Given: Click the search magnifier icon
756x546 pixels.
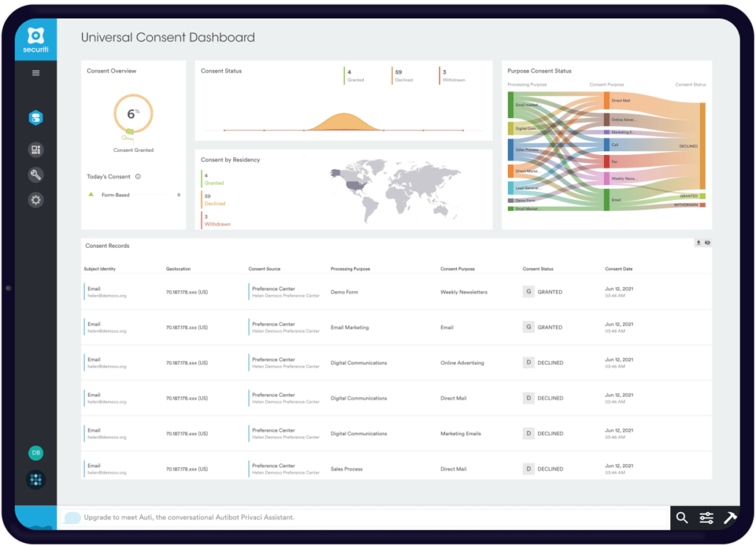Looking at the screenshot, I should pyautogui.click(x=682, y=518).
